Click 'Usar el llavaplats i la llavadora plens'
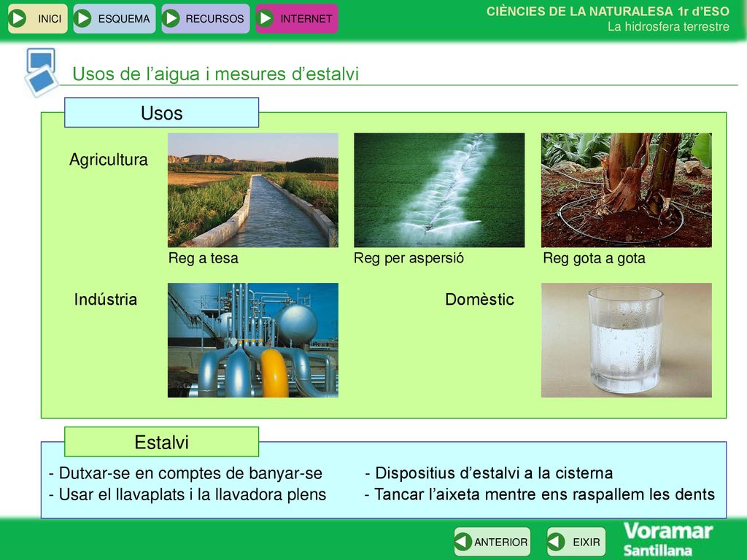The image size is (747, 560). tap(193, 494)
